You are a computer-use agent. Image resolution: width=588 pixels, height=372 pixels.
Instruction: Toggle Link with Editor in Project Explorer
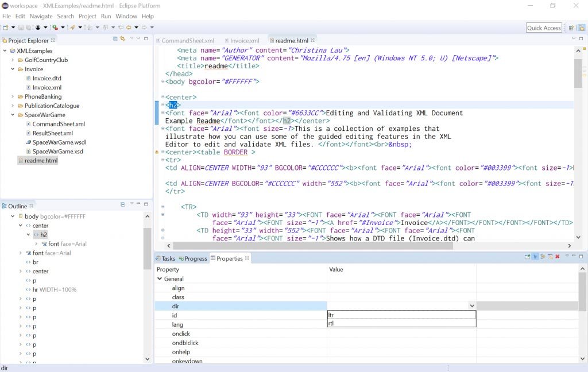tap(123, 38)
